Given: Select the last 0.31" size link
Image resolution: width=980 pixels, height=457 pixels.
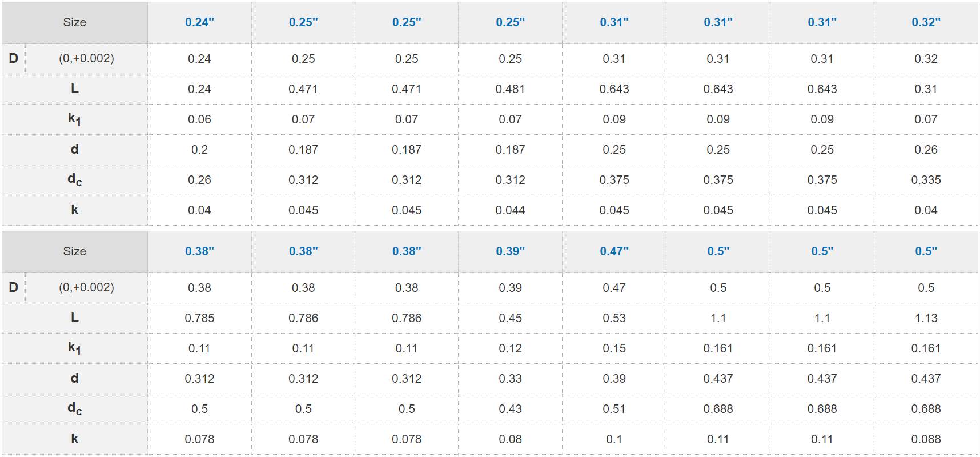Looking at the screenshot, I should click(x=822, y=22).
